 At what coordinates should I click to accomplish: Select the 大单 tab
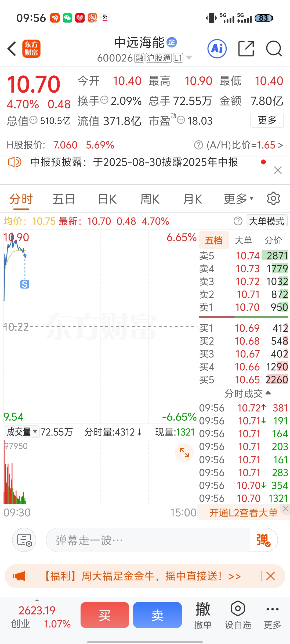point(243,240)
